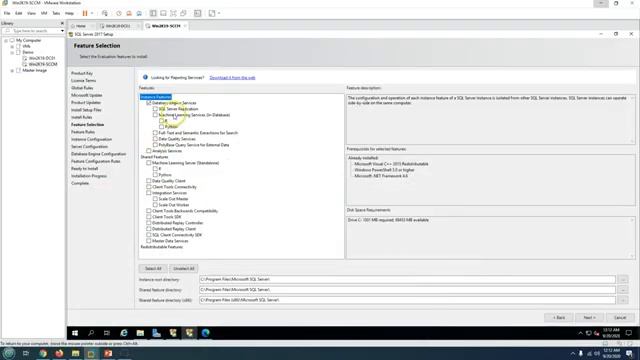Open the File menu
Viewport: 640px width, 360px height.
[x=7, y=13]
